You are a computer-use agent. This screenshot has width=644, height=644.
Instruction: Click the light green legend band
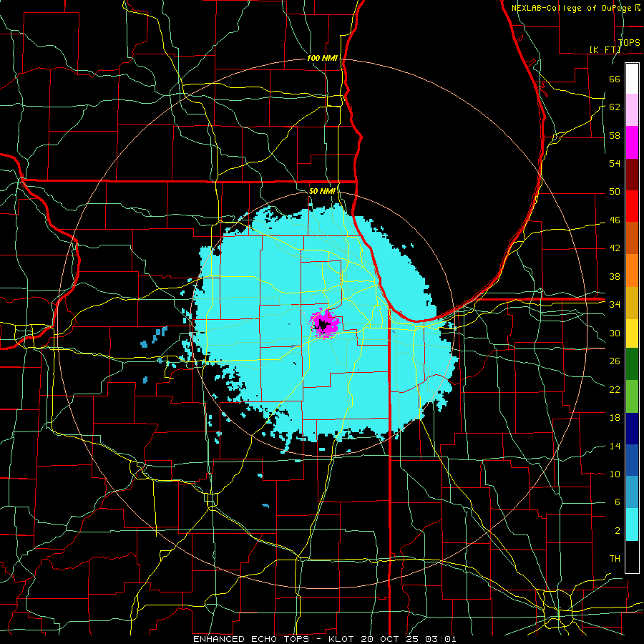tap(632, 396)
